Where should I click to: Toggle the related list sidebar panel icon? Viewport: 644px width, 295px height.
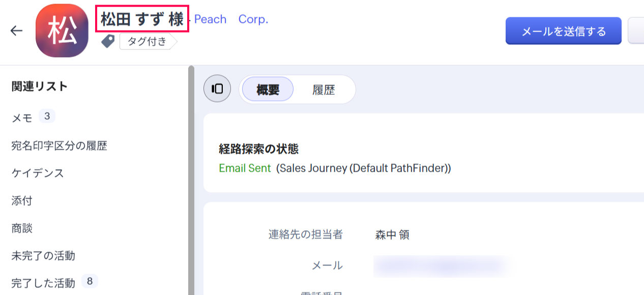pos(217,89)
